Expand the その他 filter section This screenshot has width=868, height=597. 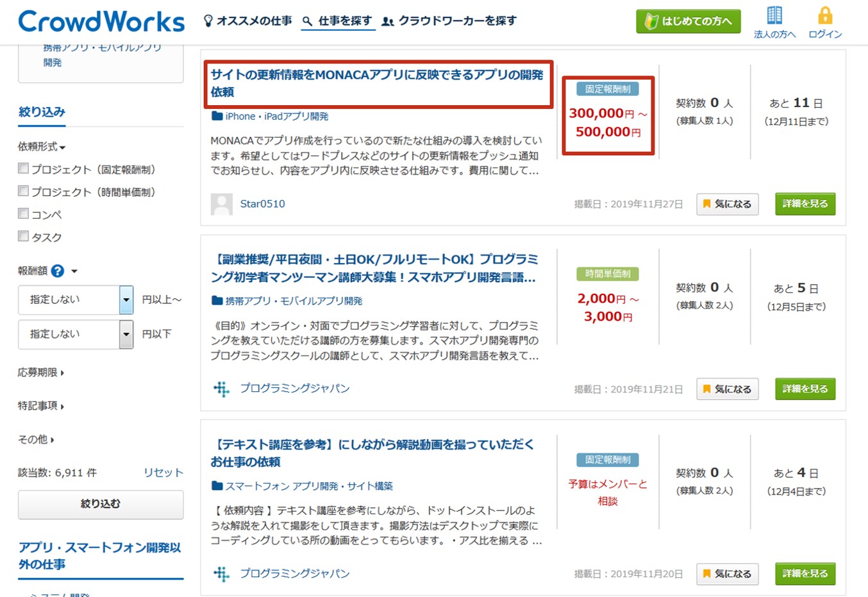(x=36, y=440)
